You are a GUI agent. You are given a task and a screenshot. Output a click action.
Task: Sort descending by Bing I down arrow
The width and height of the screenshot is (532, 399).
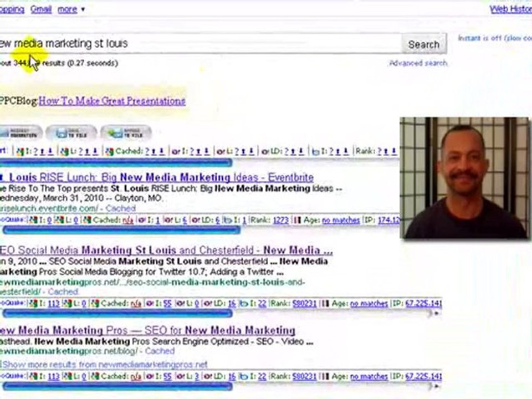(346, 151)
